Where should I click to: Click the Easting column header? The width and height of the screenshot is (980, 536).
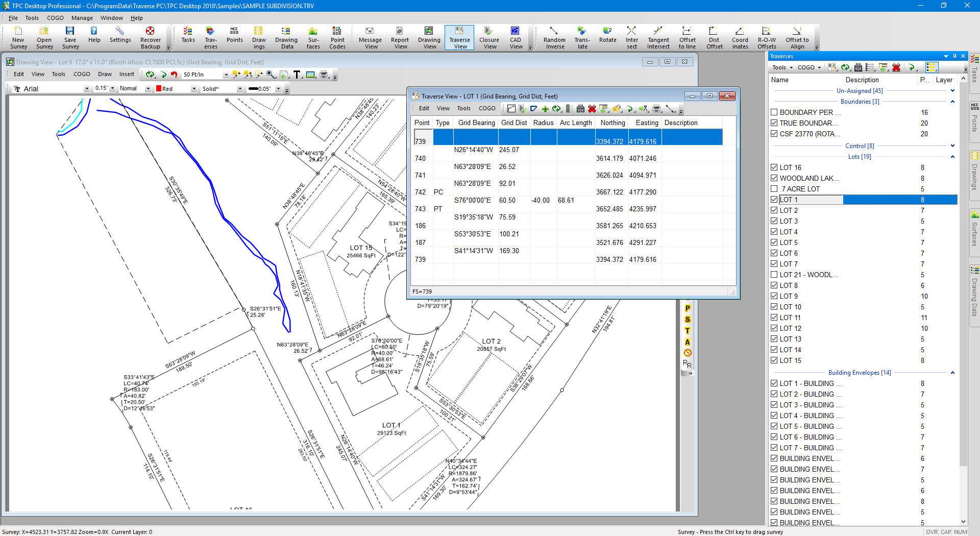(647, 123)
